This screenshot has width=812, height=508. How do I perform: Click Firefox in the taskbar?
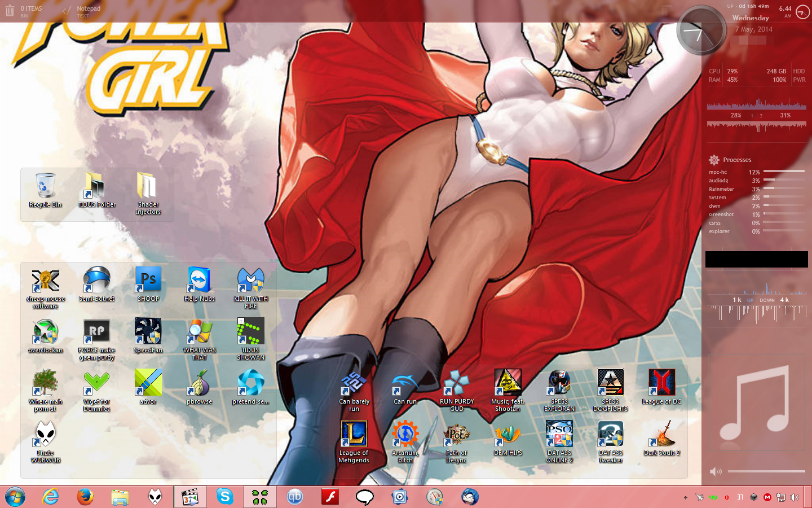pyautogui.click(x=85, y=497)
